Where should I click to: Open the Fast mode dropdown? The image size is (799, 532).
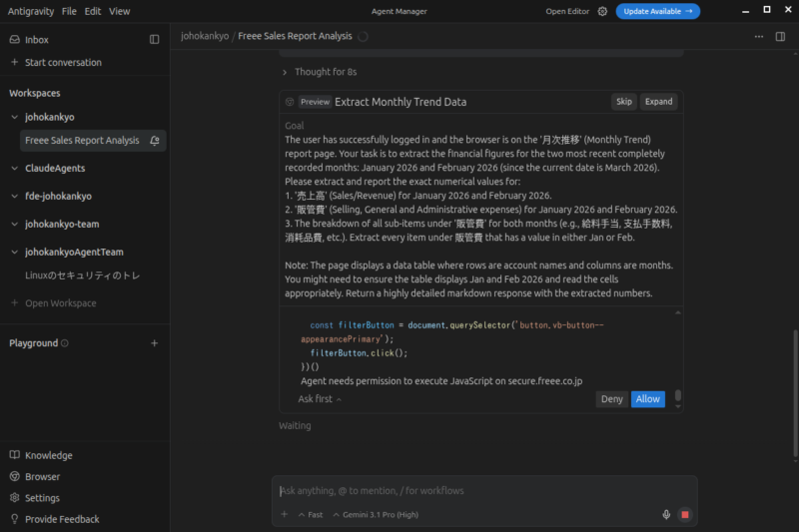pos(311,515)
